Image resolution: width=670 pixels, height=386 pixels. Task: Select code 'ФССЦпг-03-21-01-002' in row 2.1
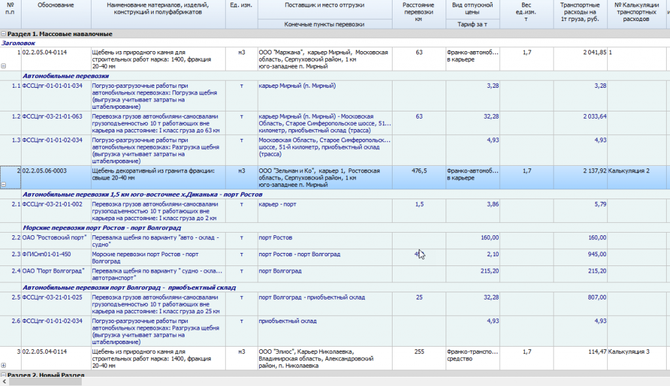coord(56,211)
